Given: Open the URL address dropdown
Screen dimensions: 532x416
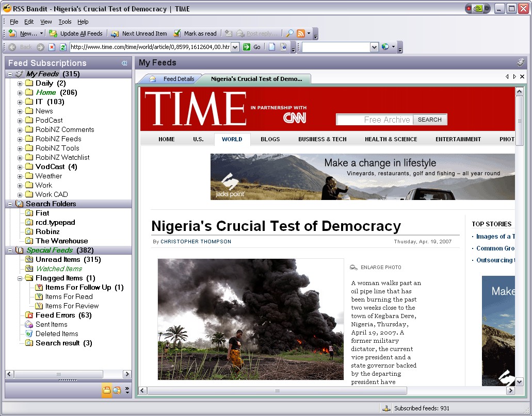Looking at the screenshot, I should (x=235, y=47).
